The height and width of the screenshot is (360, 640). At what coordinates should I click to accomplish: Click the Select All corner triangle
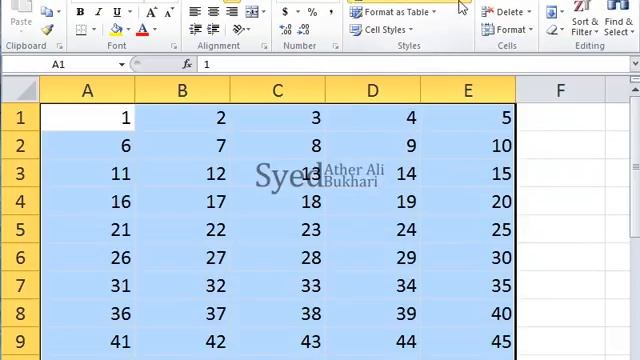tap(20, 90)
